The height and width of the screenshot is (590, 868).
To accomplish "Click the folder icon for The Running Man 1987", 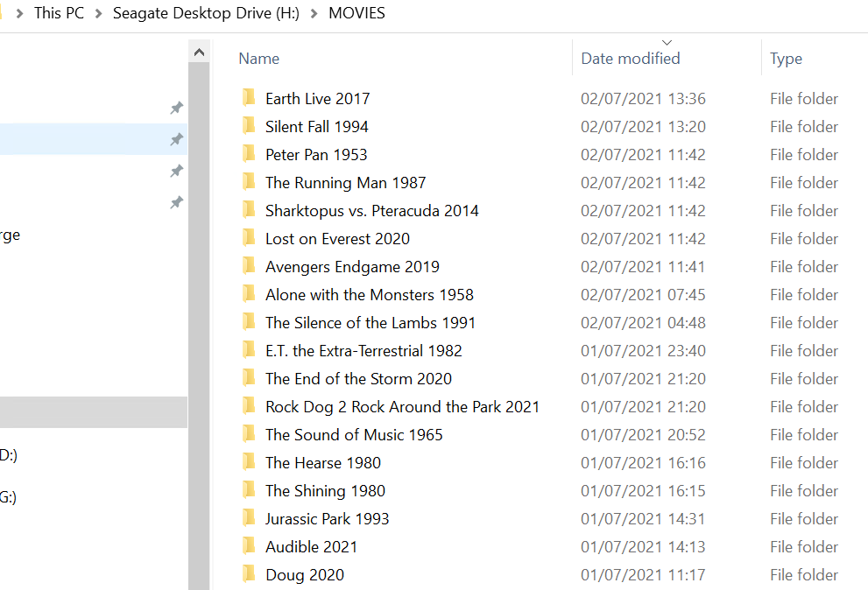I will 249,181.
